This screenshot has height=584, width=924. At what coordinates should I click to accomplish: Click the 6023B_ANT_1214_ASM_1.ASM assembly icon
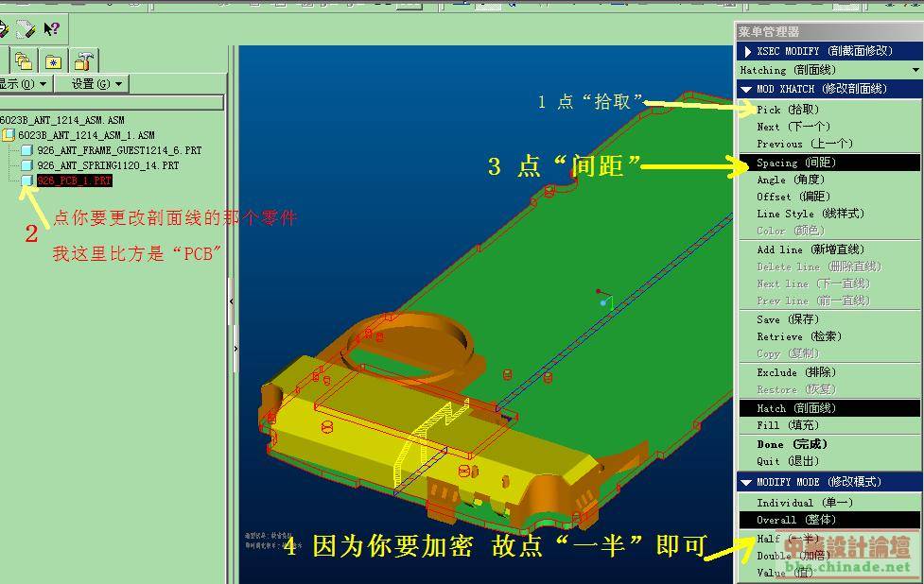[x=9, y=135]
